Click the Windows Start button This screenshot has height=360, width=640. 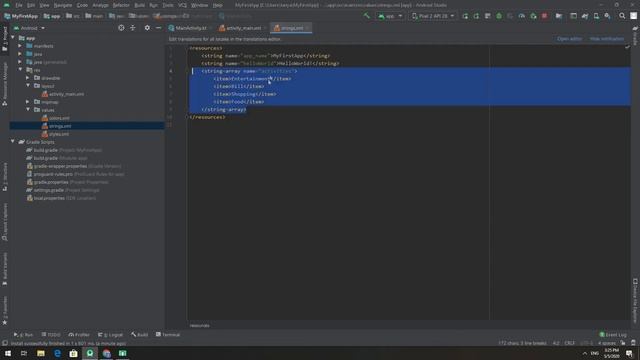8,353
